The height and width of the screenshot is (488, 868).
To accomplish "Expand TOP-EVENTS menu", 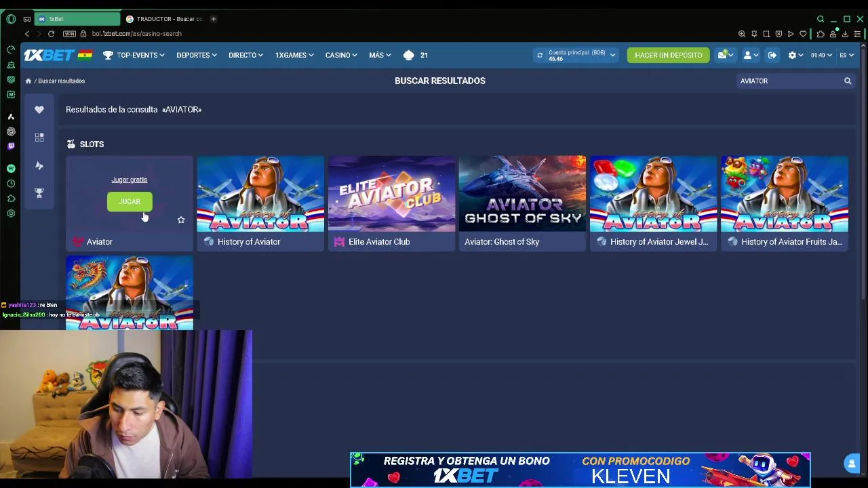I will (x=134, y=55).
